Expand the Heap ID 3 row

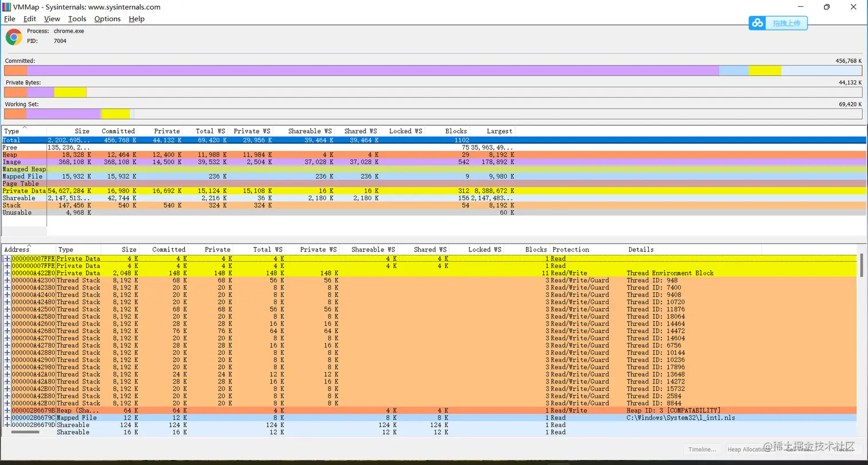[x=7, y=410]
